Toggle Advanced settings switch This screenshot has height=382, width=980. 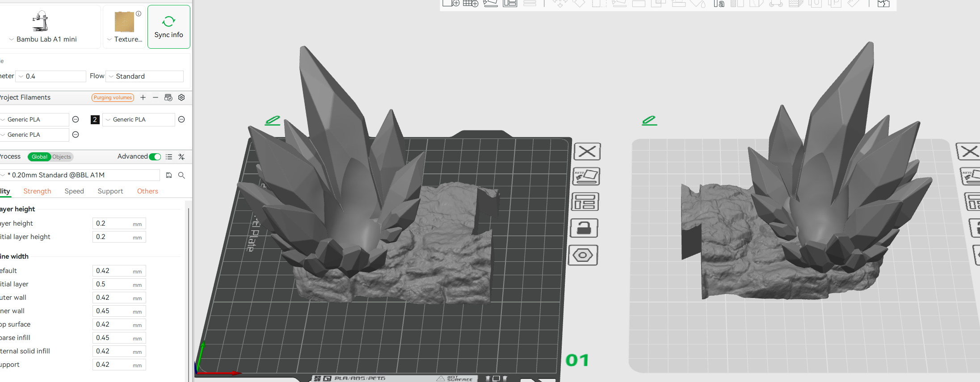(x=155, y=157)
